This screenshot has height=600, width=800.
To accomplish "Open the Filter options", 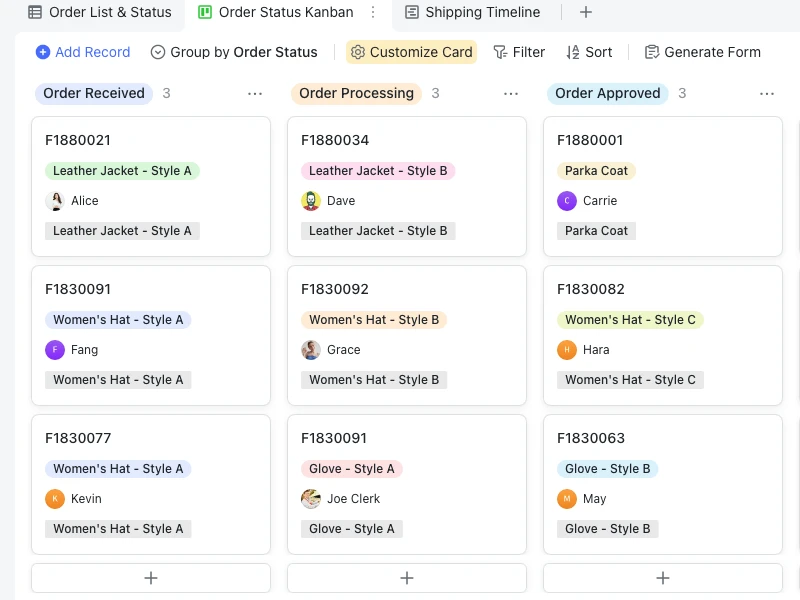I will click(x=519, y=52).
